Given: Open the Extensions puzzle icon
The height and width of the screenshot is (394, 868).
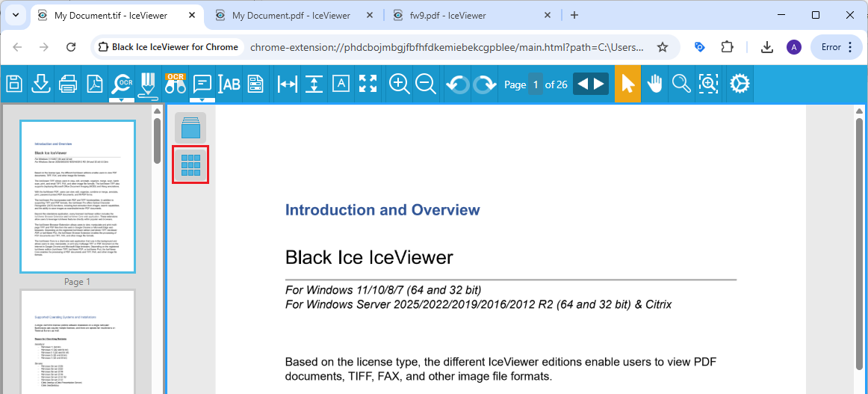Looking at the screenshot, I should click(x=728, y=47).
